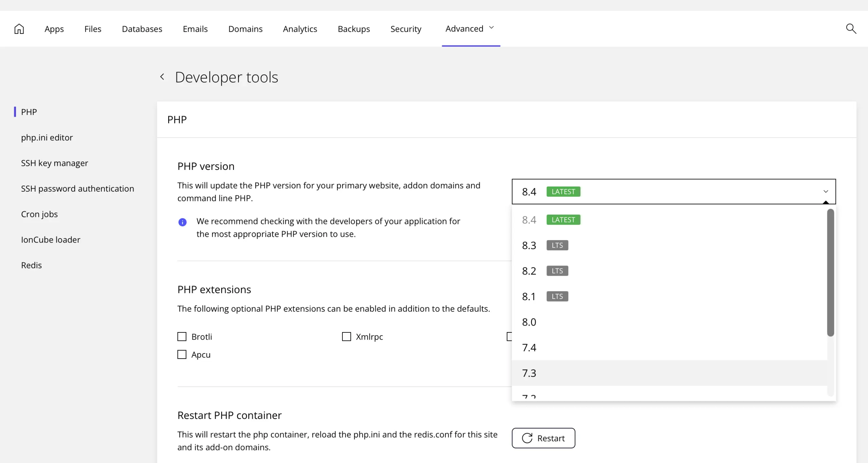
Task: Open the search magnifier icon
Action: click(851, 29)
